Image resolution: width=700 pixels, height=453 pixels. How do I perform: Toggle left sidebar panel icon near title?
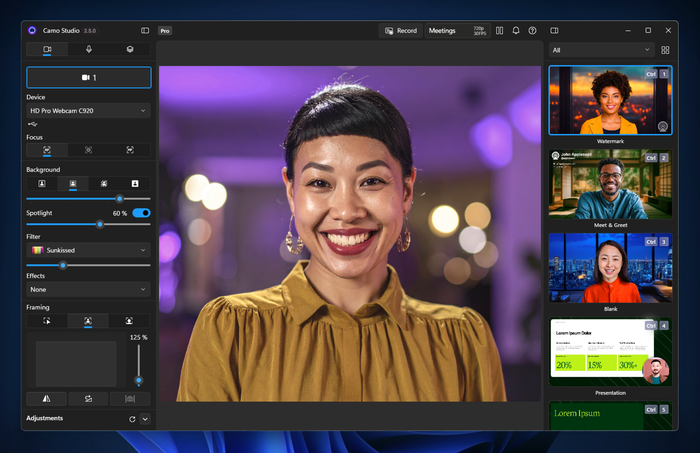(x=145, y=30)
